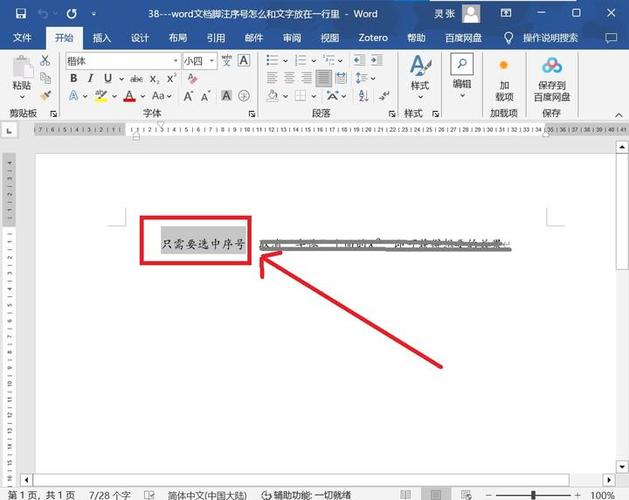Click Clear All Formatting eraser icon
629x500 pixels.
(x=192, y=78)
